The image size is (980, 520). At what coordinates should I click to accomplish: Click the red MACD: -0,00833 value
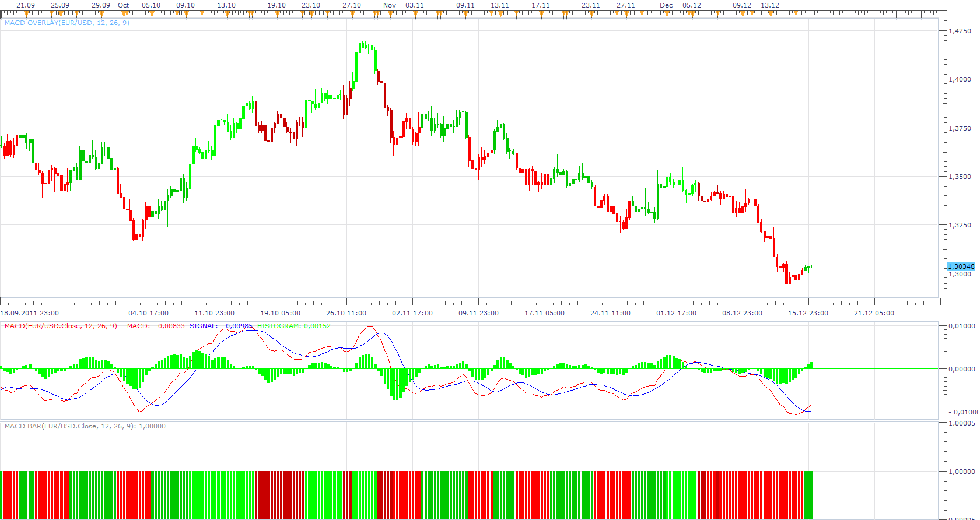click(x=156, y=326)
